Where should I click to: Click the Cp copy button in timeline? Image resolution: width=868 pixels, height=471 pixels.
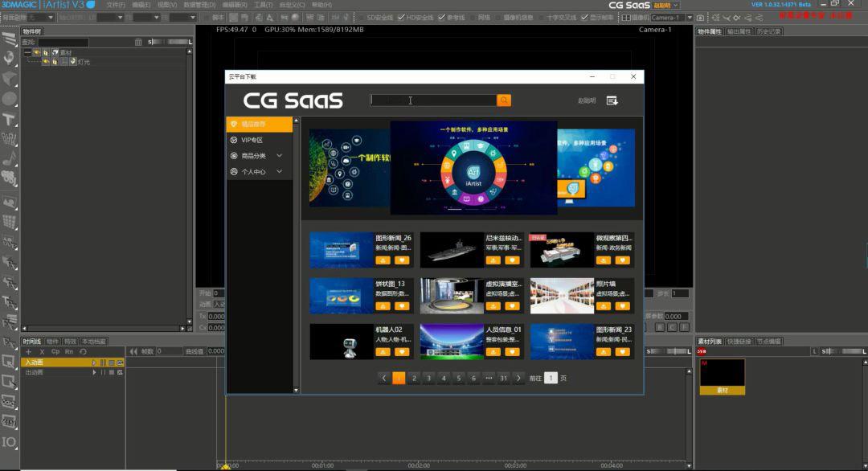tap(55, 351)
